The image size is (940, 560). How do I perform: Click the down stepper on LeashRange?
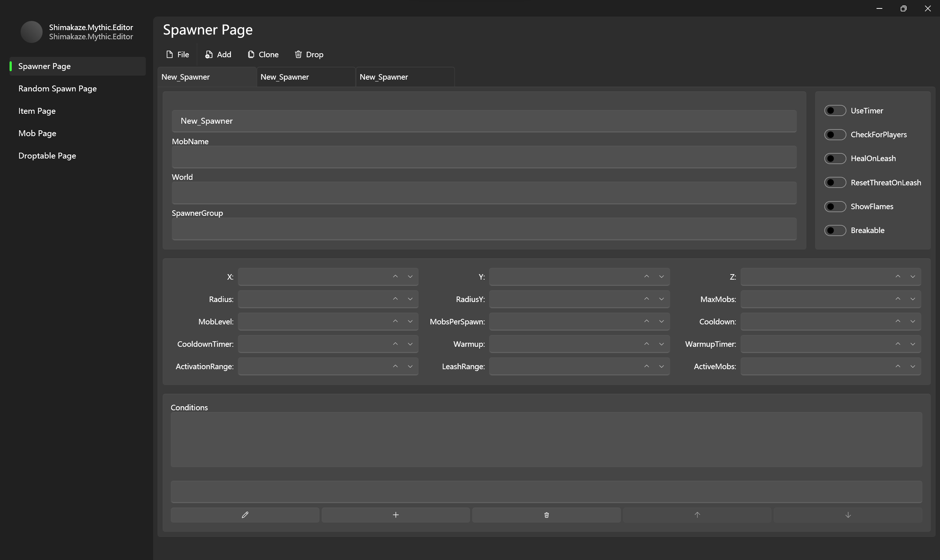tap(661, 366)
